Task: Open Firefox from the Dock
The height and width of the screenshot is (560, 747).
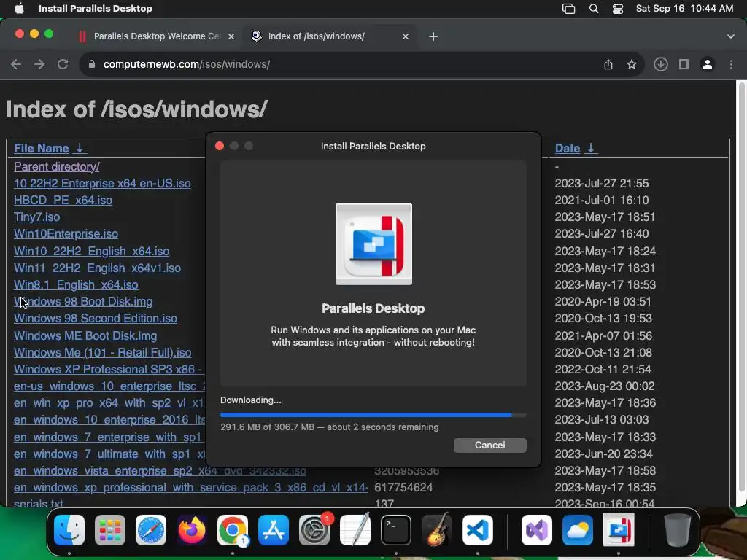Action: coord(192,530)
